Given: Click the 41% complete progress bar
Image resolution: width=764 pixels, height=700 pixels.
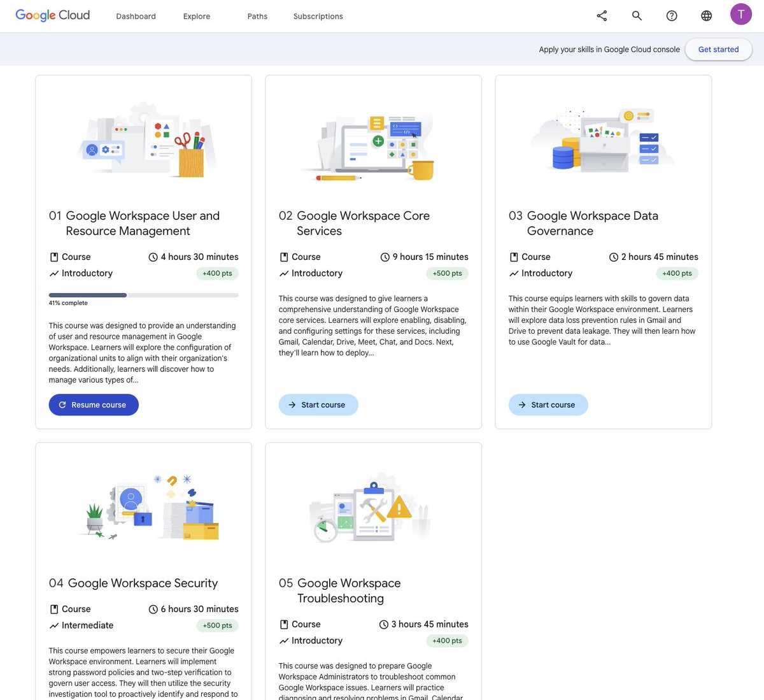Looking at the screenshot, I should point(144,295).
